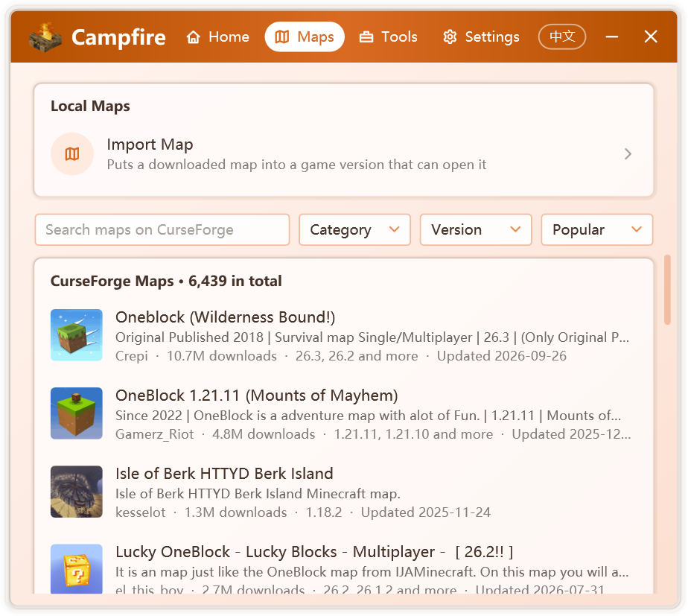Open the Tools tab
688x616 pixels.
tap(389, 37)
